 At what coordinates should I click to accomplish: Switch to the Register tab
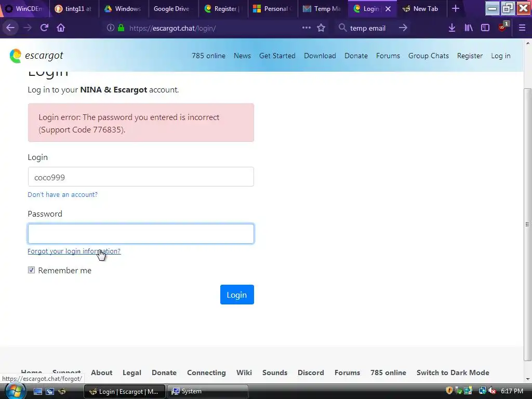point(222,9)
